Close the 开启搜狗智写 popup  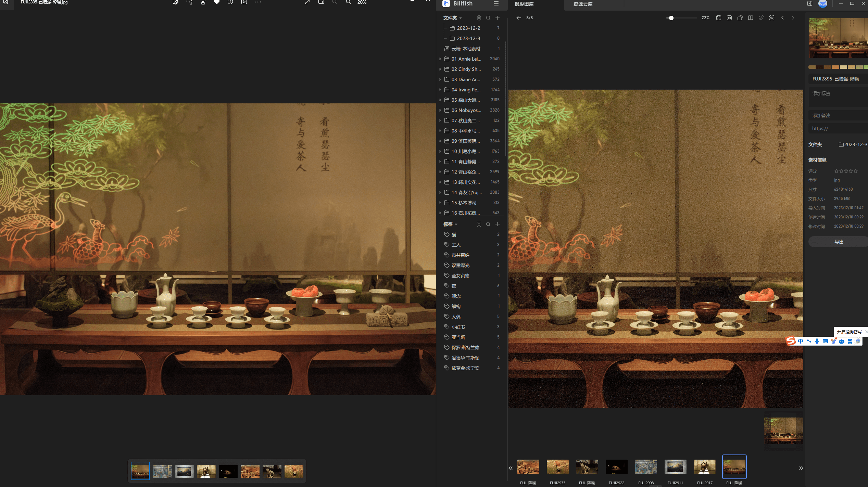(x=866, y=332)
